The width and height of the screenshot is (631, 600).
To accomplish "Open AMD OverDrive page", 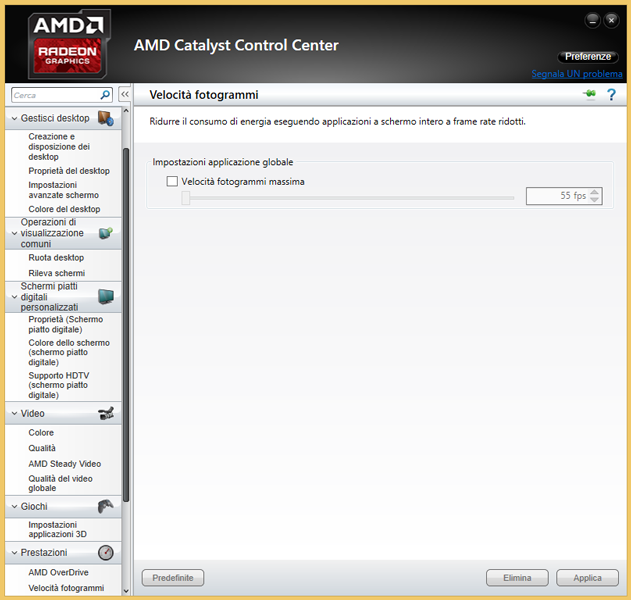I will coord(58,572).
